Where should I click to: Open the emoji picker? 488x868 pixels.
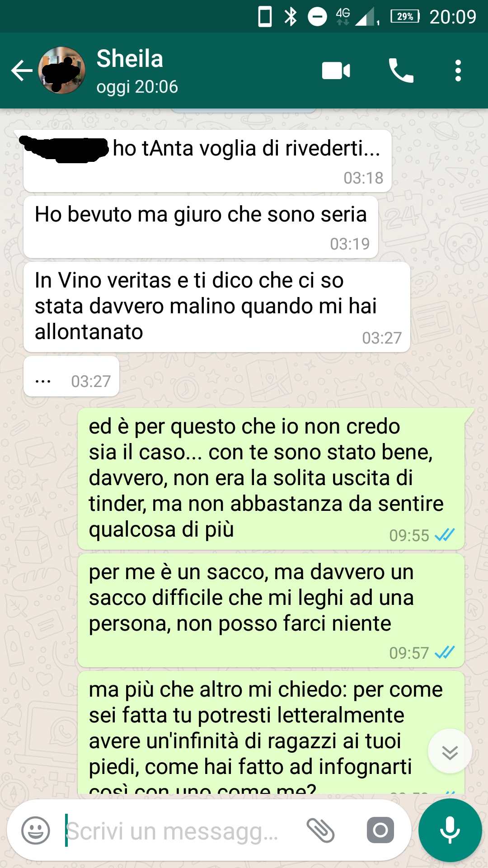point(36,830)
